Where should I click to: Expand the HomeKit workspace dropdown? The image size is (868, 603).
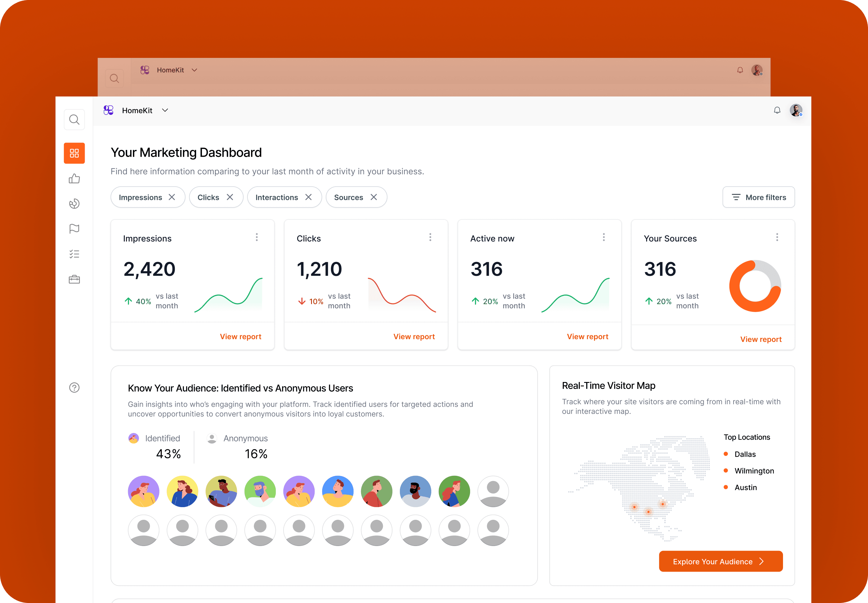point(165,110)
